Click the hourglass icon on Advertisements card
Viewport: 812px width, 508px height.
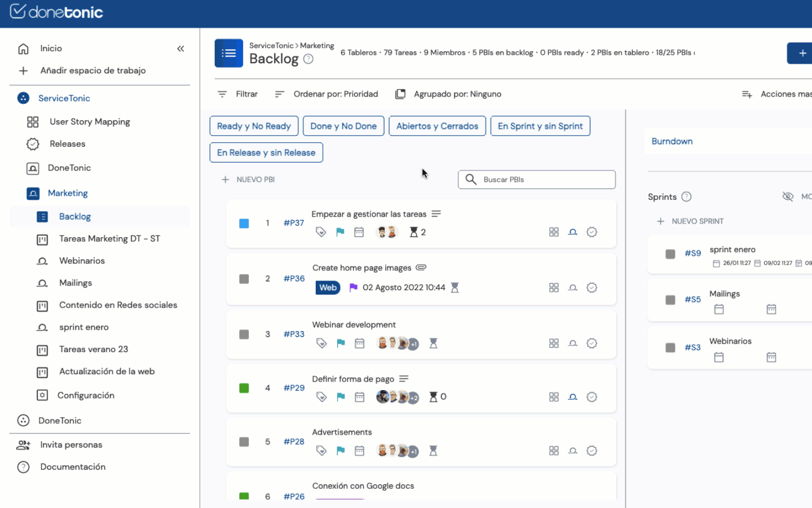coord(433,450)
